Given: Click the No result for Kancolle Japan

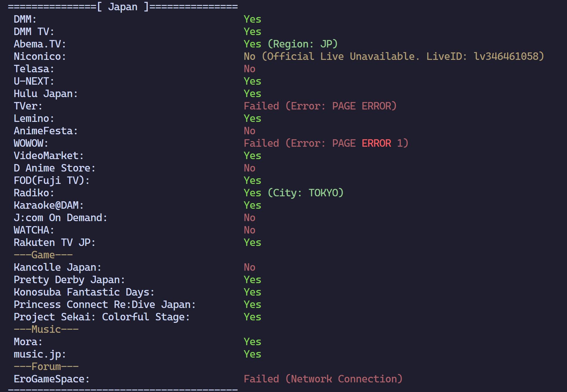Looking at the screenshot, I should (x=250, y=267).
